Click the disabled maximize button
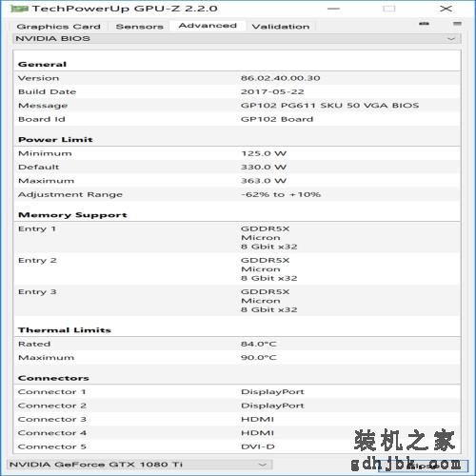The width and height of the screenshot is (476, 476). click(x=389, y=9)
